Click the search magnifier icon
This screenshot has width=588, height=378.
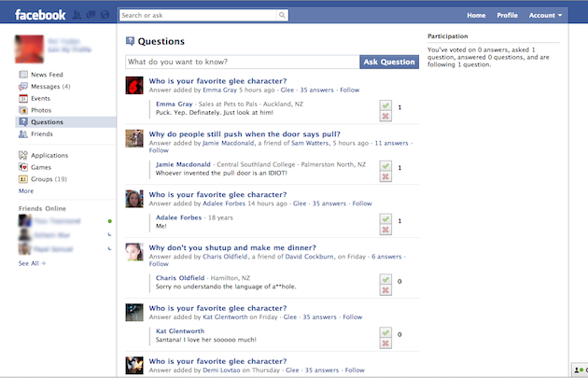(x=282, y=15)
